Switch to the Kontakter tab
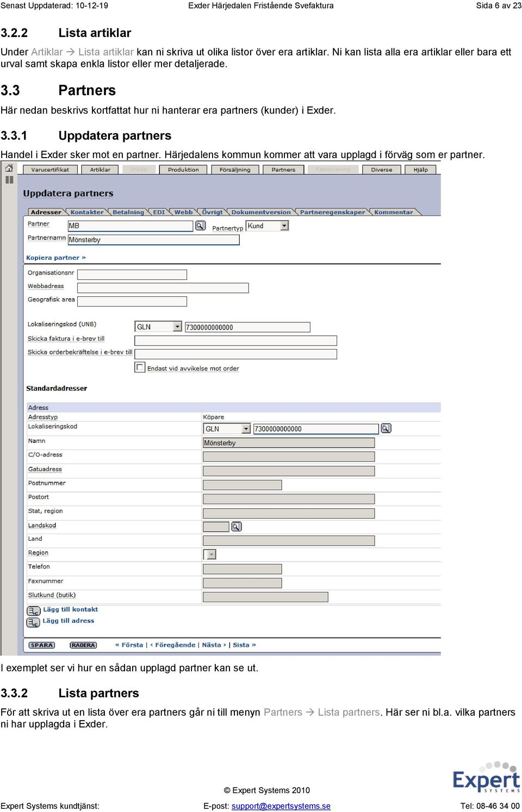Image resolution: width=522 pixels, height=812 pixels. (x=87, y=212)
